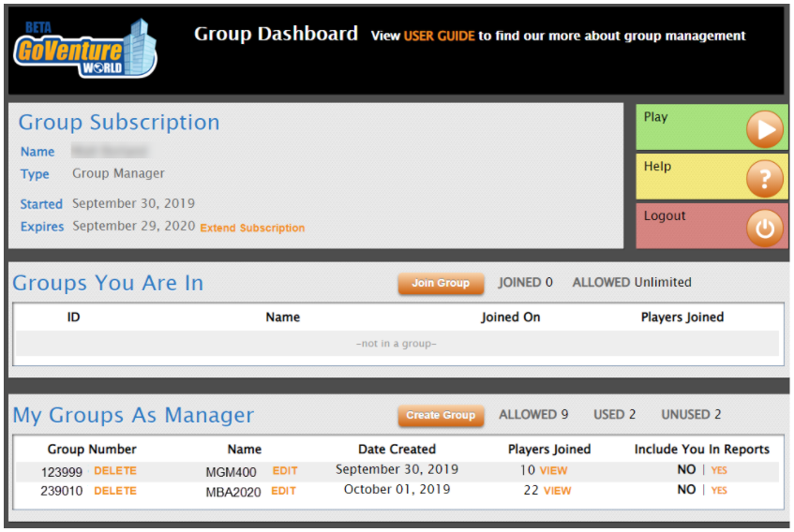Click the blurred subscription Name value

pos(110,151)
